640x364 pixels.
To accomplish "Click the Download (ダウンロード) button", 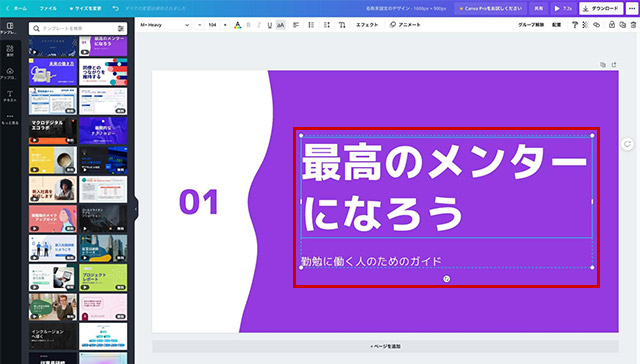I will pos(601,8).
